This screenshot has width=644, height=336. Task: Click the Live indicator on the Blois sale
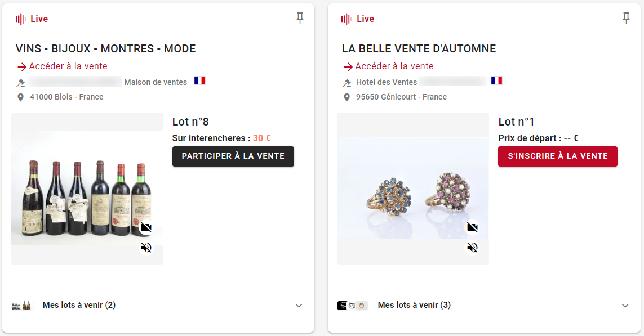click(32, 19)
